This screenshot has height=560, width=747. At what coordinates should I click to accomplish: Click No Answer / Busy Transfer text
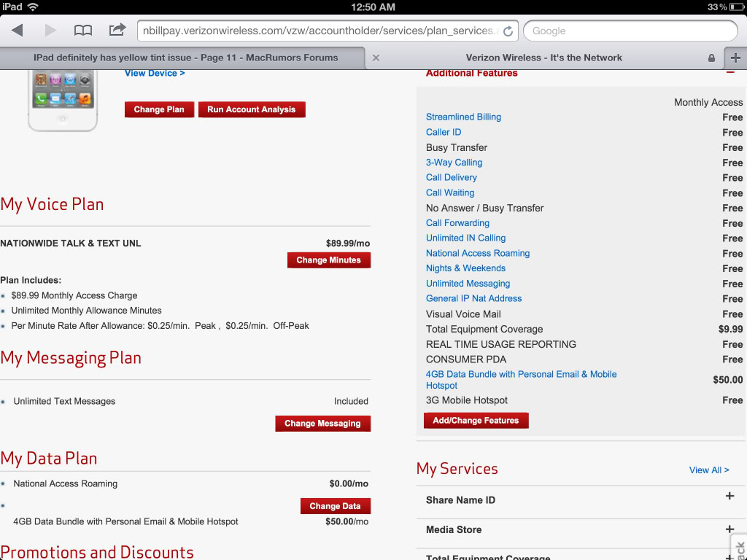pyautogui.click(x=484, y=208)
